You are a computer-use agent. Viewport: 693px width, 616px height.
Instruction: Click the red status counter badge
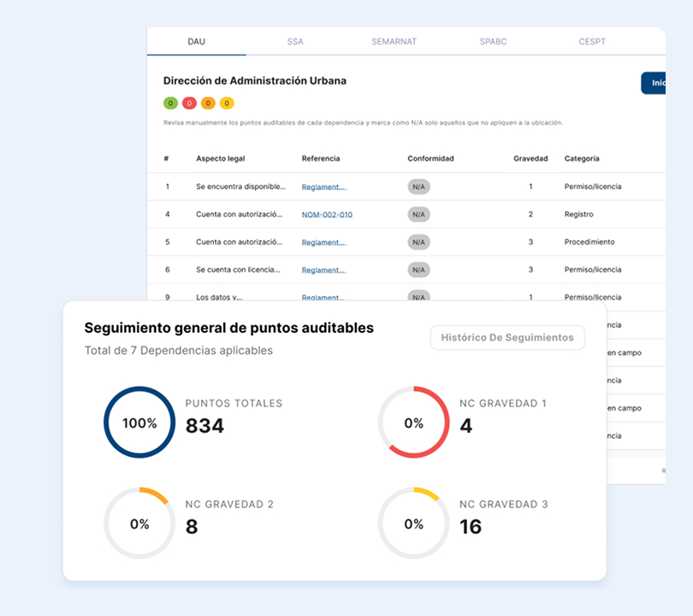click(x=189, y=103)
